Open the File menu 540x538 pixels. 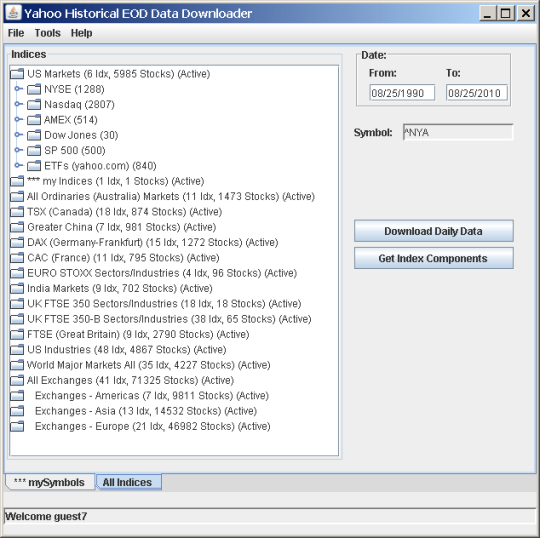coord(16,33)
